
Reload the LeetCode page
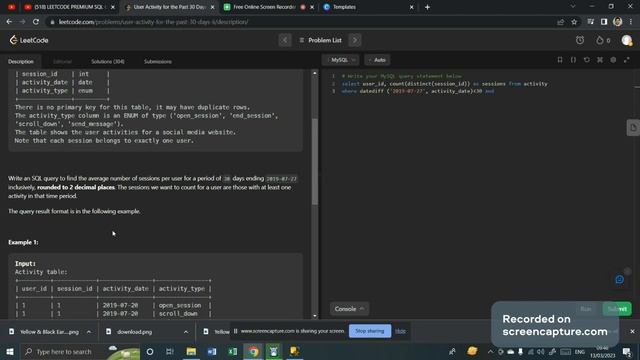(36, 22)
